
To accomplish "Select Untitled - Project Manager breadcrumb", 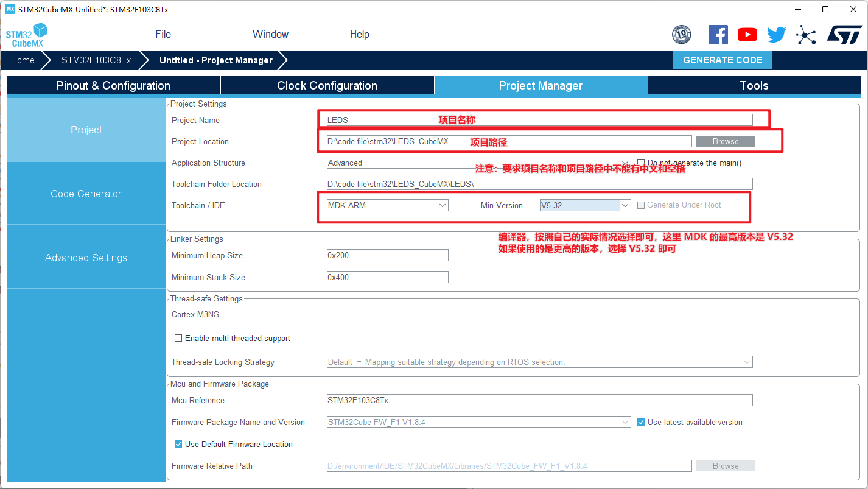I will [x=216, y=60].
